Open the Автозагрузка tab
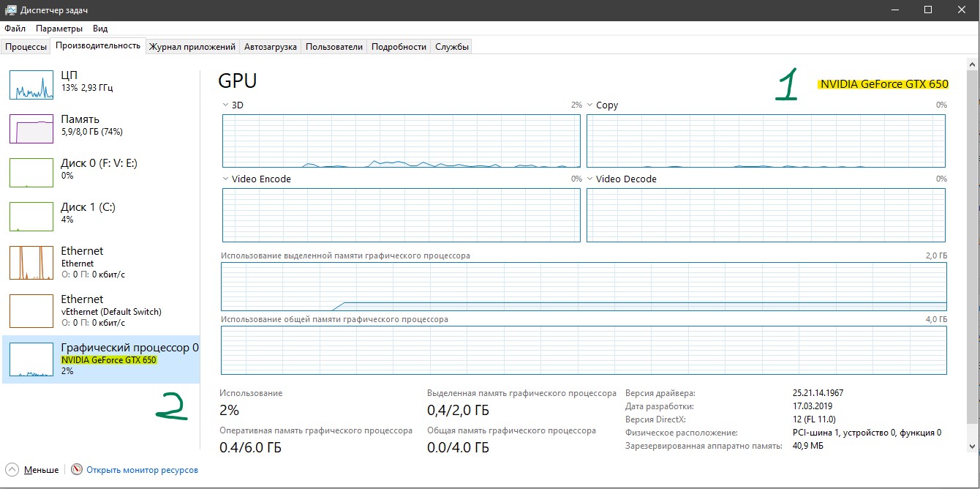 (271, 47)
